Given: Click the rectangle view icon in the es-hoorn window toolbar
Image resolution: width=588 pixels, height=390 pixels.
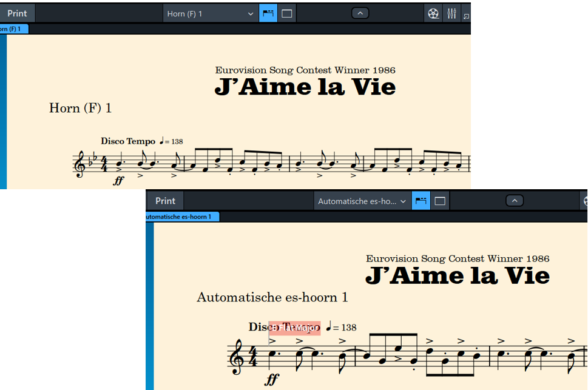Looking at the screenshot, I should coord(440,201).
